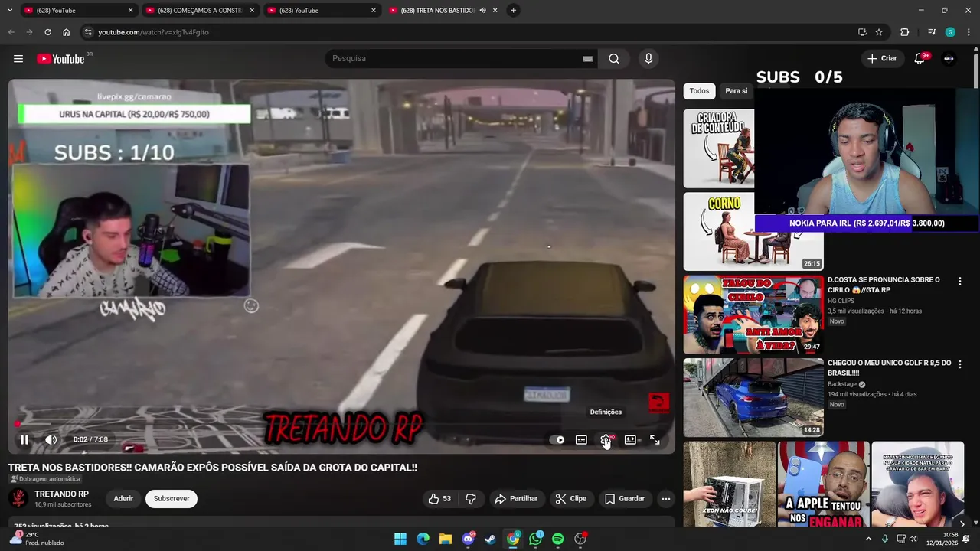Open browser extensions puzzle icon
The width and height of the screenshot is (980, 551).
[x=904, y=32]
